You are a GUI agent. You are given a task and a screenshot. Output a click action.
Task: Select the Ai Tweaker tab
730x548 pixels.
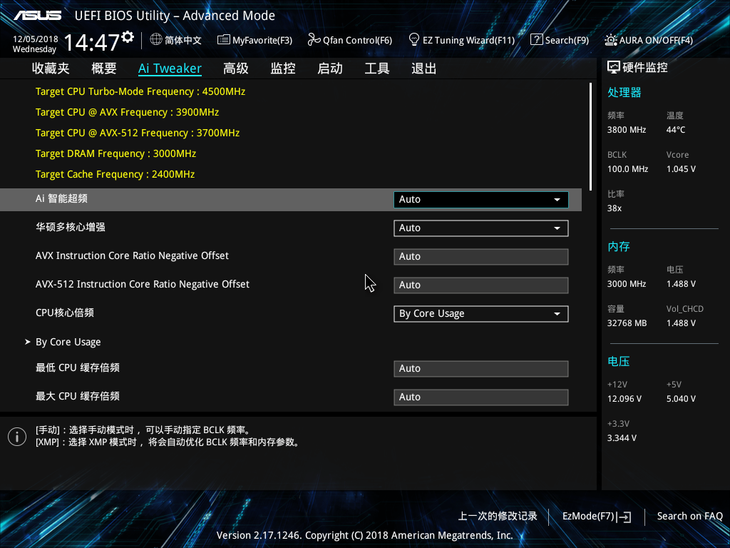click(x=170, y=68)
